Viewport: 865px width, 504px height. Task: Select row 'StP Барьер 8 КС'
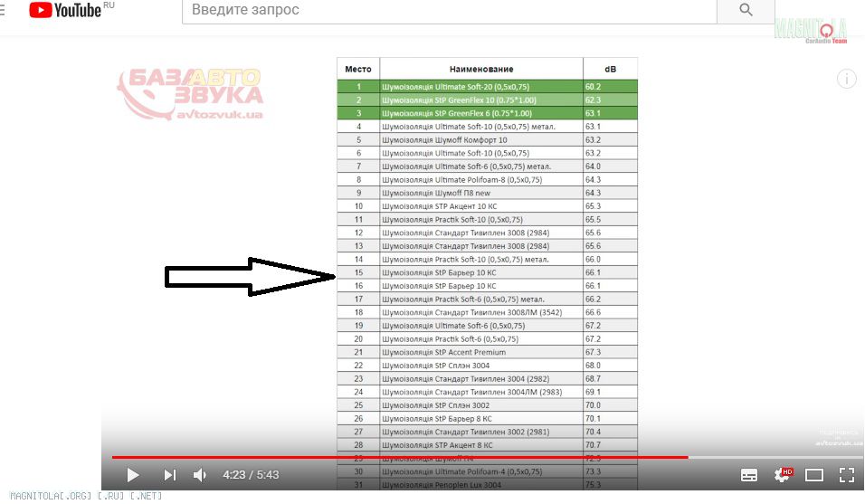point(488,419)
